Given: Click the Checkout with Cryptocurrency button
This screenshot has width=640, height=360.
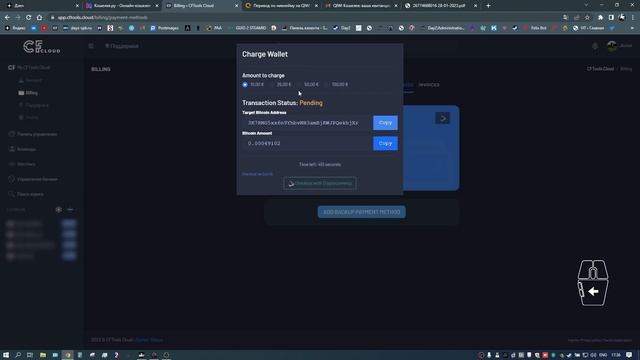Looking at the screenshot, I should coord(320,183).
